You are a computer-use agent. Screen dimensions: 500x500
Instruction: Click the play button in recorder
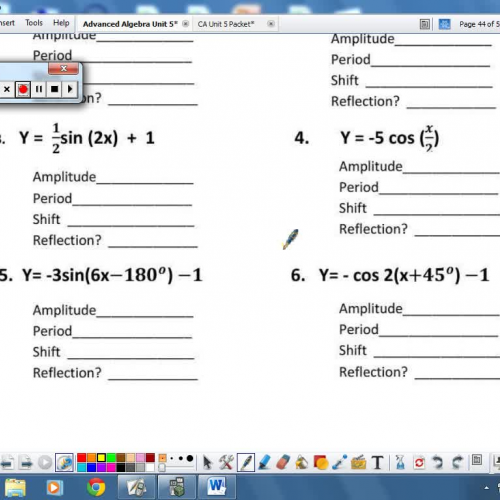(70, 89)
